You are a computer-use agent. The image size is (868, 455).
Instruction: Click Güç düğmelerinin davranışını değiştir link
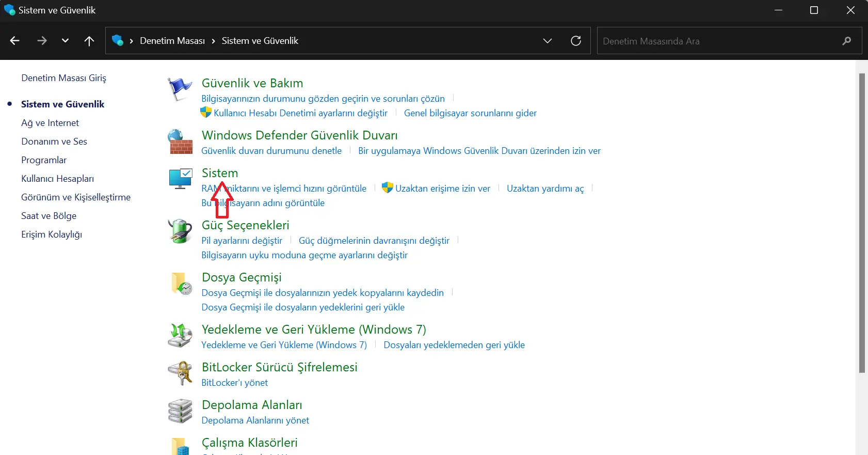point(374,241)
